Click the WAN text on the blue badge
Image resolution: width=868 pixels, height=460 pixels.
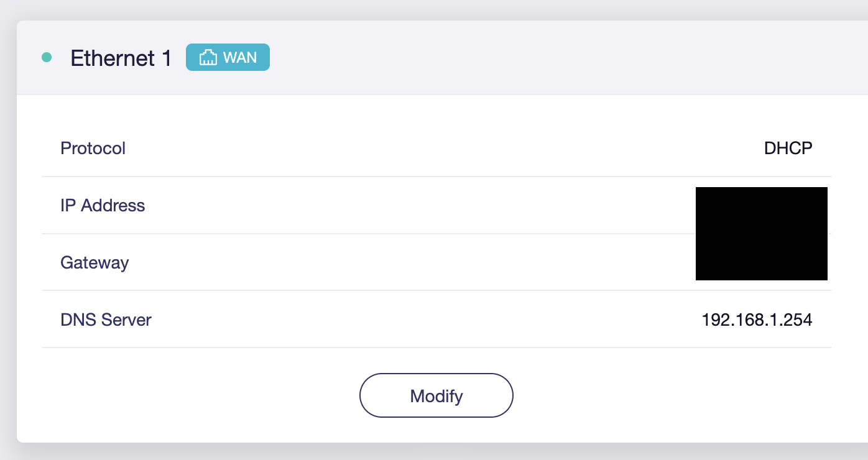(240, 58)
